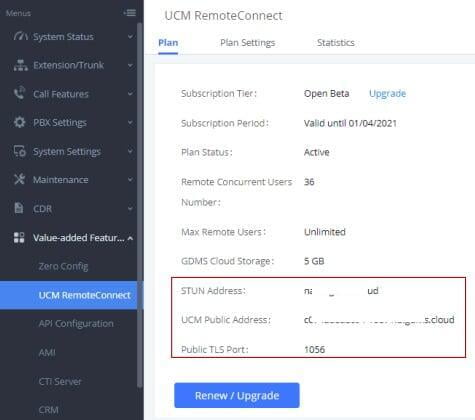Open the Statistics tab
The image size is (475, 420).
[336, 43]
